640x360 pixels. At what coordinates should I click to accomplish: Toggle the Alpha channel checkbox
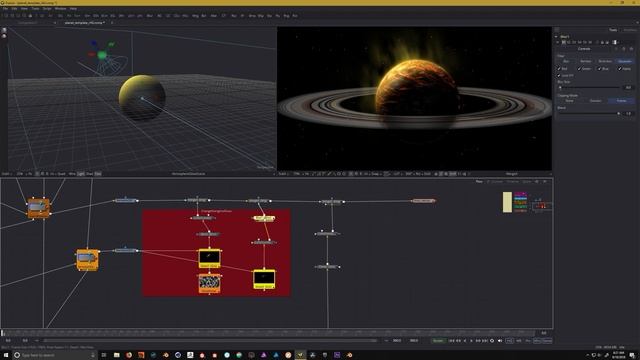[x=620, y=69]
